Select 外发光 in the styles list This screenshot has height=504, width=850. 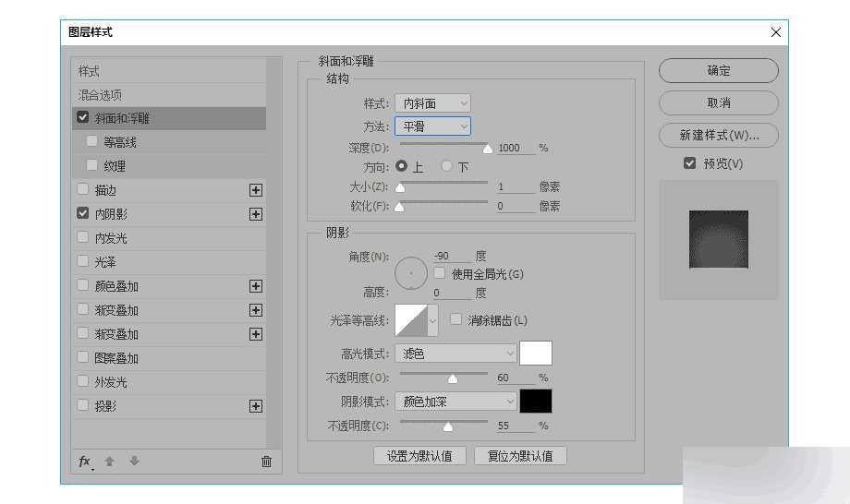click(x=111, y=382)
